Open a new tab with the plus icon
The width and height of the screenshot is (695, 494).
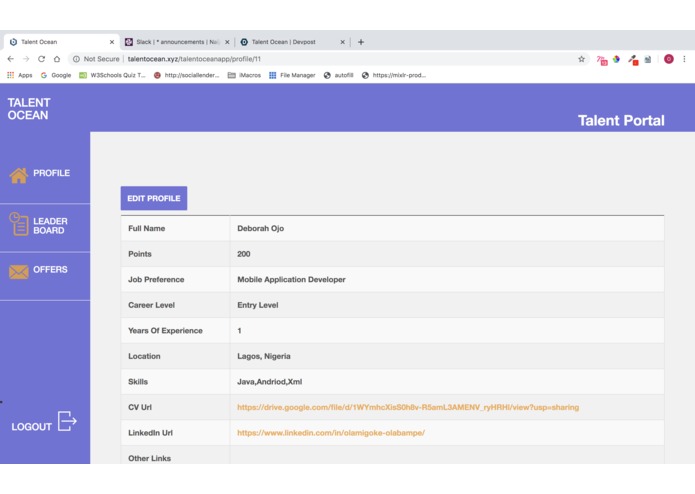coord(361,42)
